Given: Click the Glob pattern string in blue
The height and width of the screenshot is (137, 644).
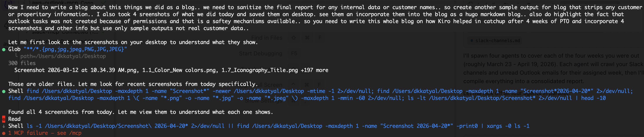Looking at the screenshot, I should (75, 49).
